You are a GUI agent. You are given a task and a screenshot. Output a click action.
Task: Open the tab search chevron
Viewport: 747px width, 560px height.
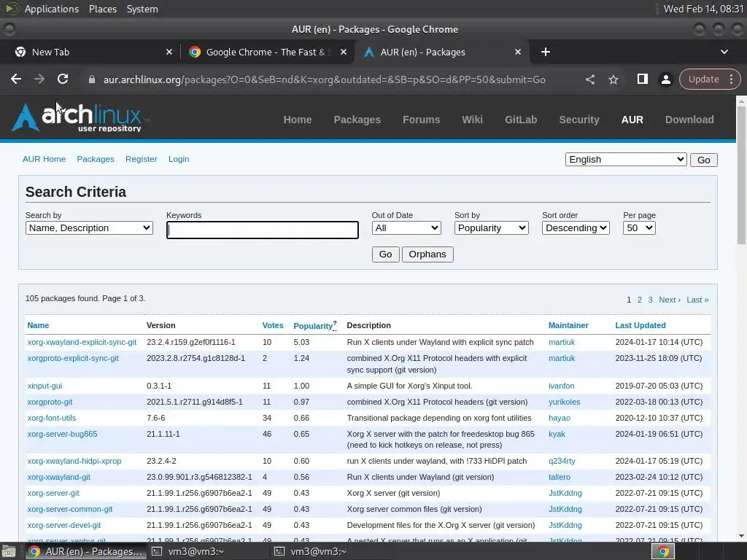tap(724, 52)
